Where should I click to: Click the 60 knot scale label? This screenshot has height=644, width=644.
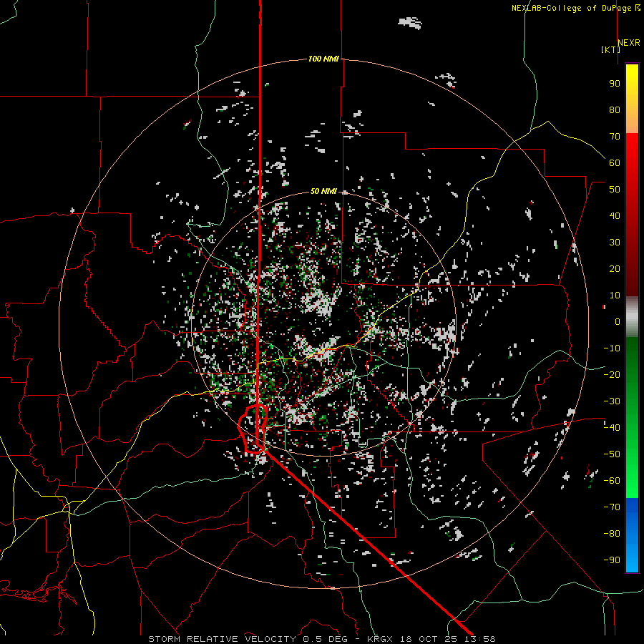tap(615, 162)
